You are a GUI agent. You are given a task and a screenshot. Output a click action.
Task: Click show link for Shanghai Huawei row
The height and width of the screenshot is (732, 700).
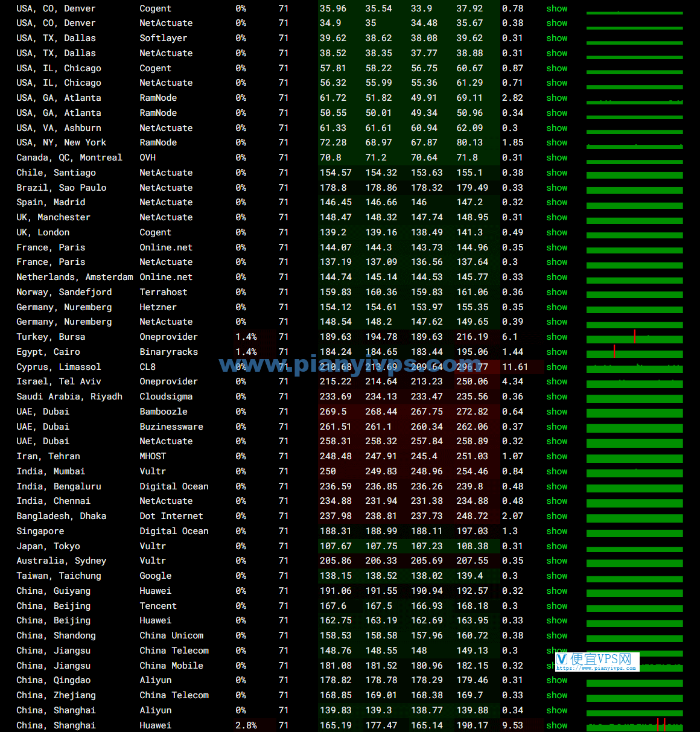coord(556,725)
